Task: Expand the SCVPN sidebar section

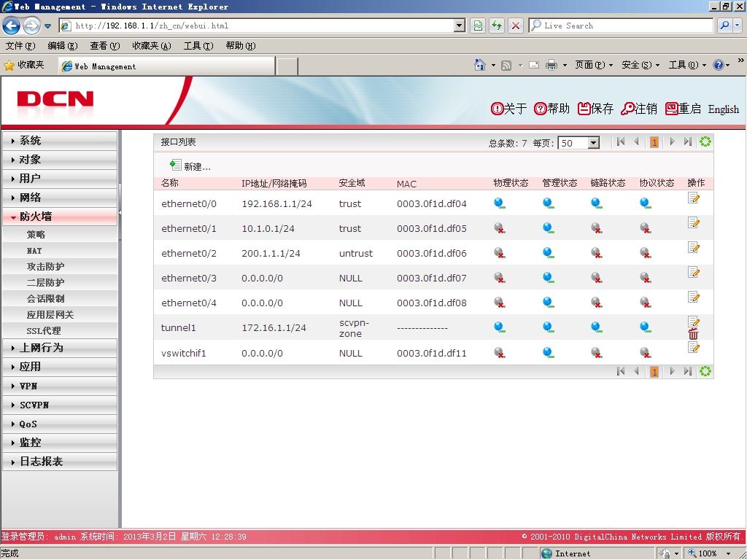Action: [x=60, y=405]
